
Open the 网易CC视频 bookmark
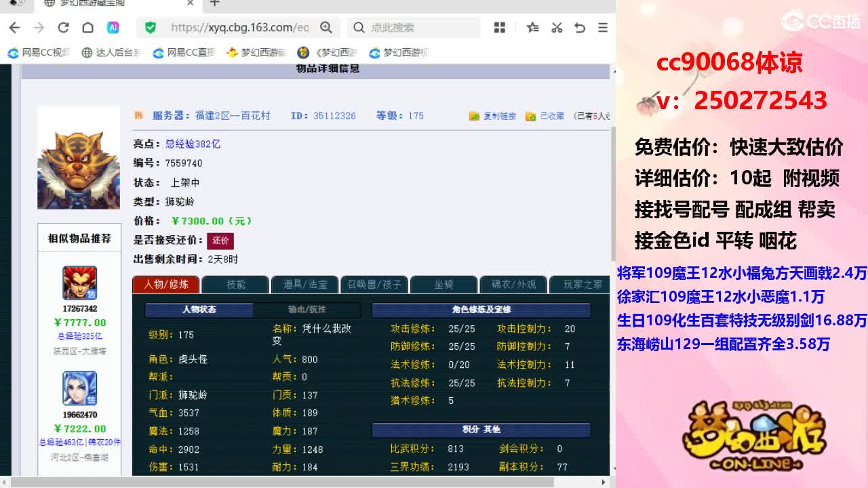pyautogui.click(x=39, y=53)
